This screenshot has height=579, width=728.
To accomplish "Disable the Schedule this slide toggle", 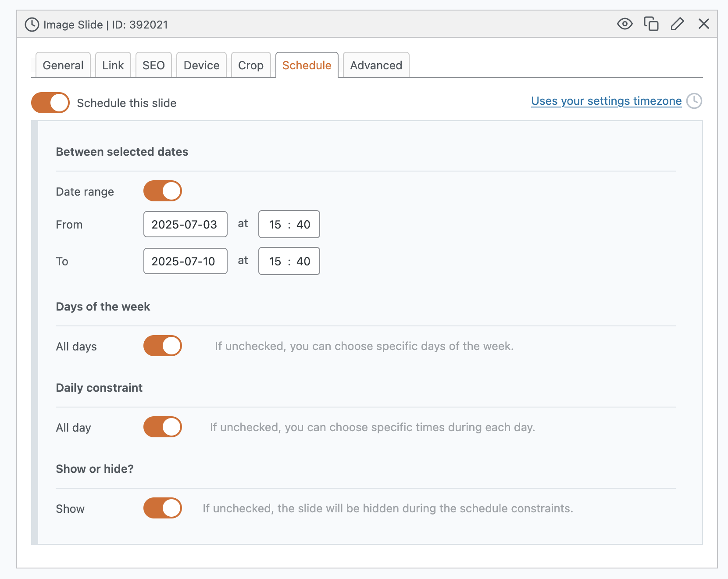I will point(50,103).
